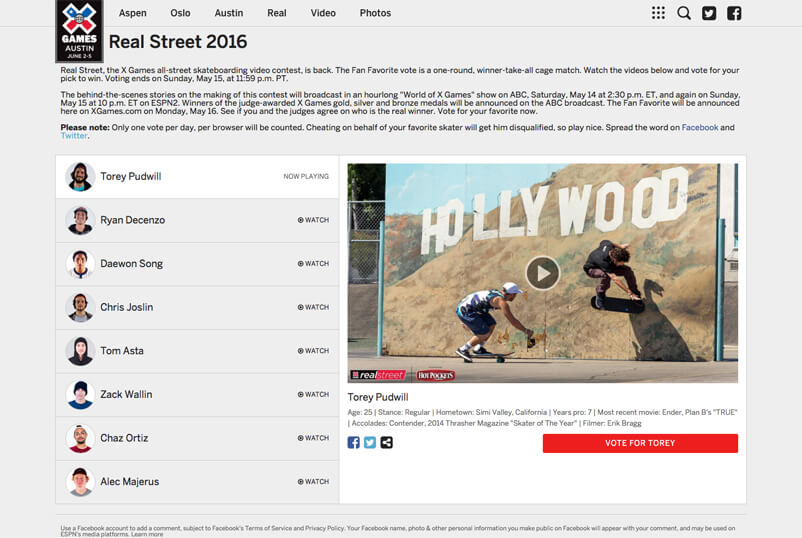Screen dimensions: 802x538
Task: Open X Games Facebook page icon in header
Action: point(734,13)
